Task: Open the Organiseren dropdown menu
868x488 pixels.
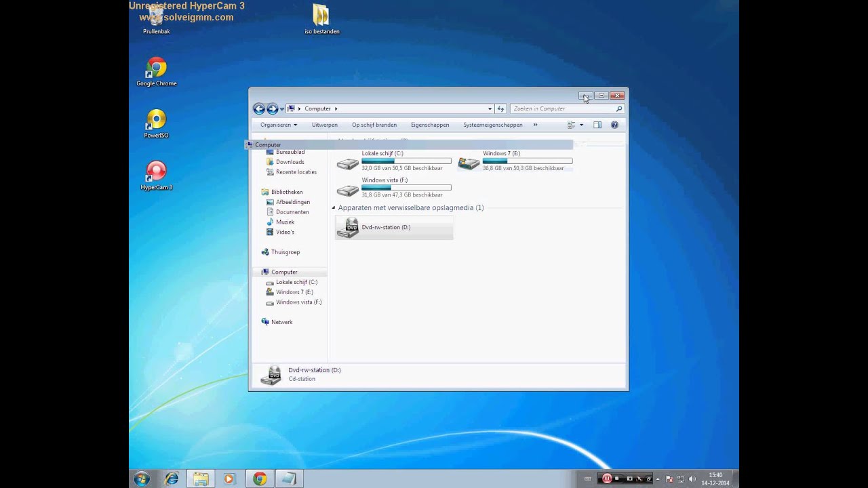Action: click(x=279, y=125)
